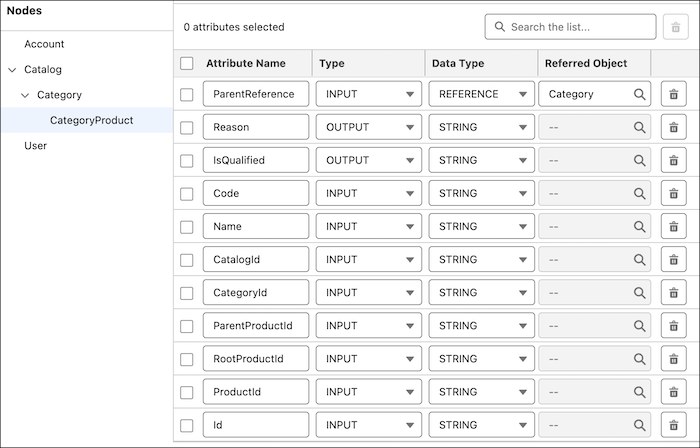Open the Type dropdown for Code
Image resolution: width=700 pixels, height=448 pixels.
click(x=369, y=193)
